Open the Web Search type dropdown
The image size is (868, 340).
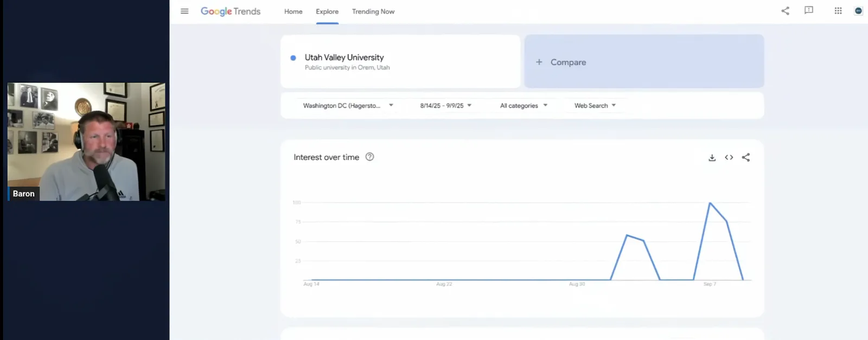coord(595,106)
